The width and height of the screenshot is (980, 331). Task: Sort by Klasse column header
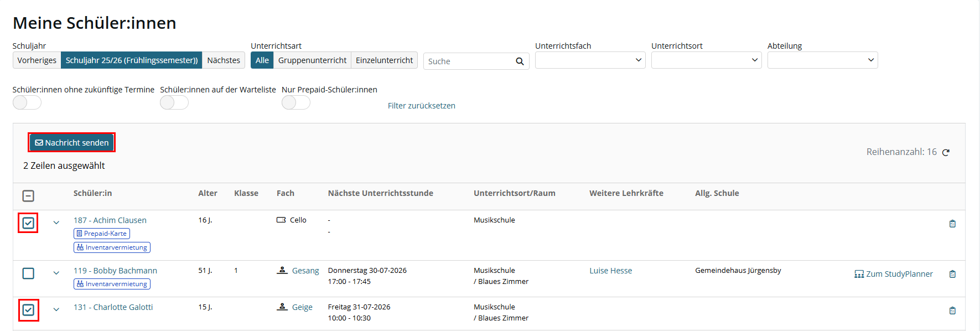pyautogui.click(x=246, y=193)
